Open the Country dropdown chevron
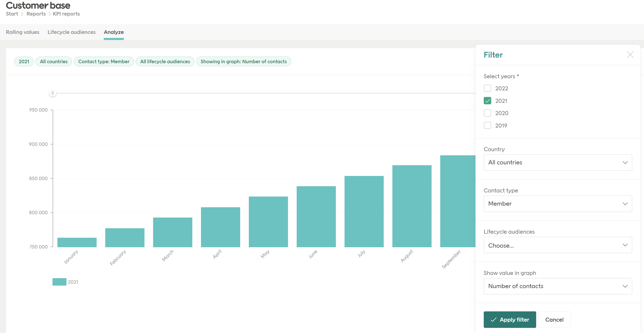644x333 pixels. (x=625, y=162)
